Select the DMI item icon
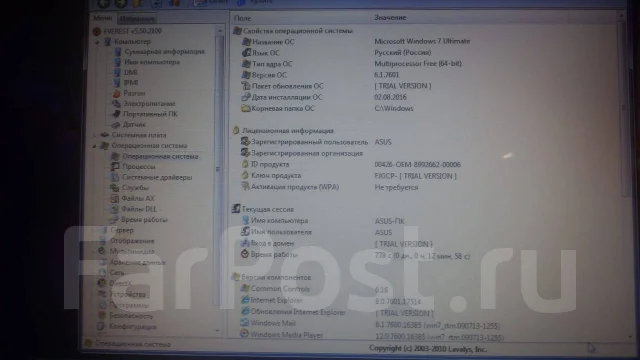 (117, 72)
